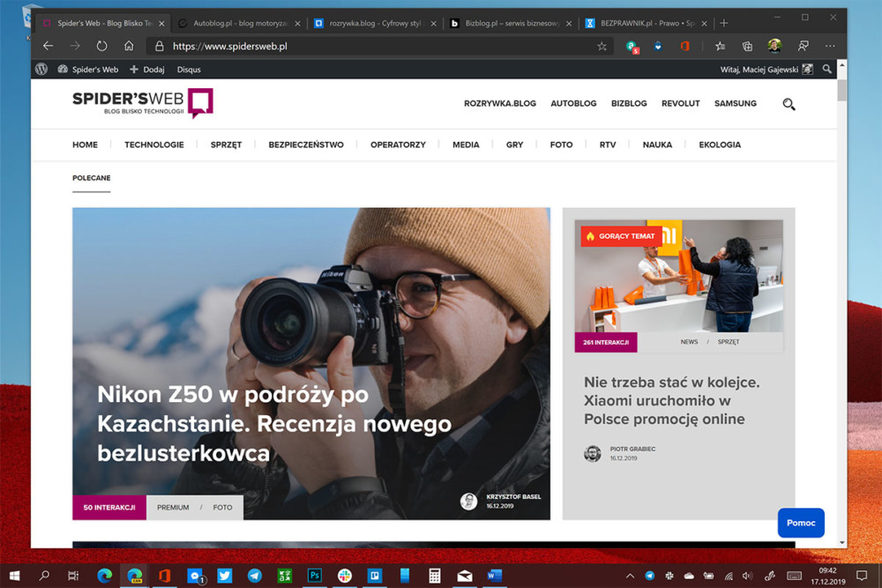
Task: Open the BEZPIECZEŃSTWO category
Action: click(306, 145)
